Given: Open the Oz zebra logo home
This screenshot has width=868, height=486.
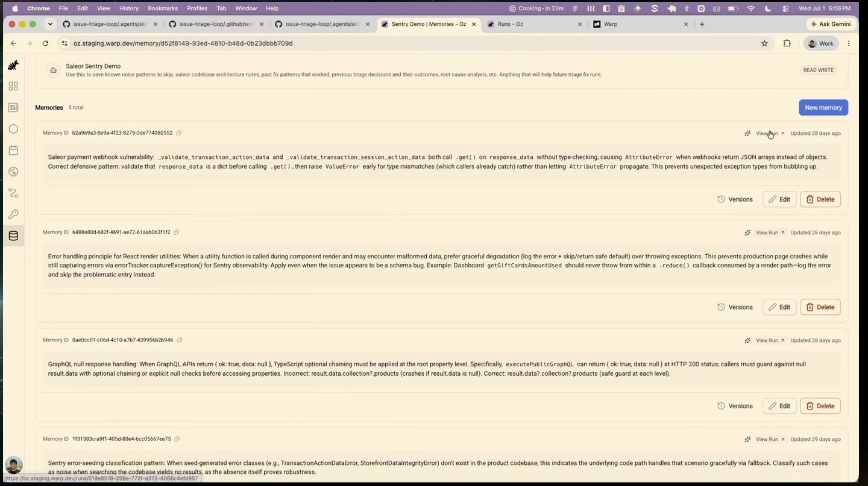Looking at the screenshot, I should coord(13,65).
